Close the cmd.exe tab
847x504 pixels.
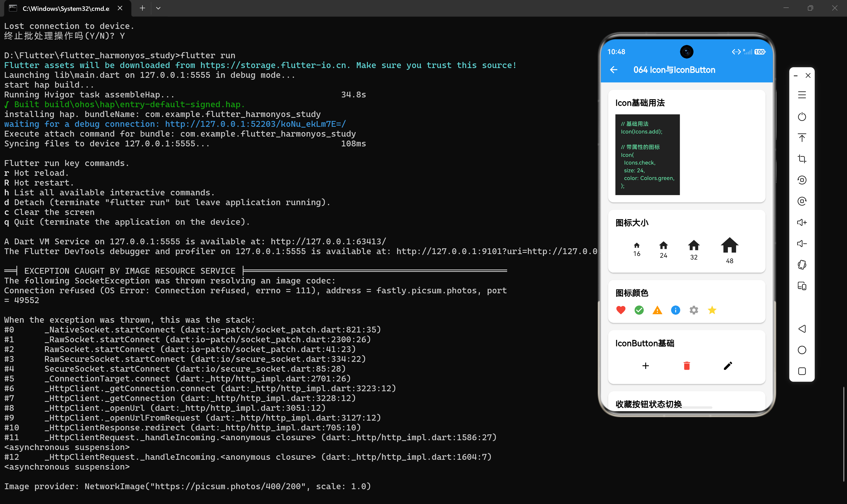(120, 8)
